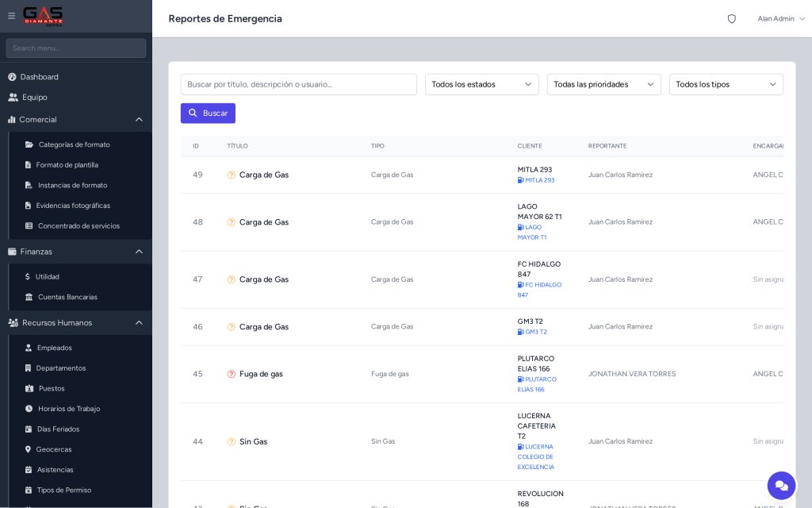This screenshot has height=508, width=812.
Task: Collapse the Recursos Humanos section chevron
Action: (139, 322)
